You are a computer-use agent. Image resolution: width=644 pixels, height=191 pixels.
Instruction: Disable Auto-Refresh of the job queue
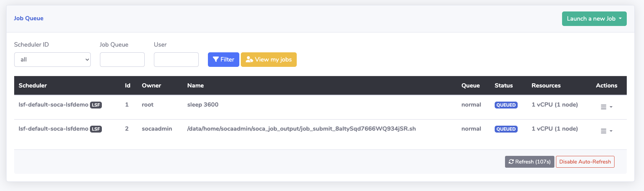tap(585, 162)
